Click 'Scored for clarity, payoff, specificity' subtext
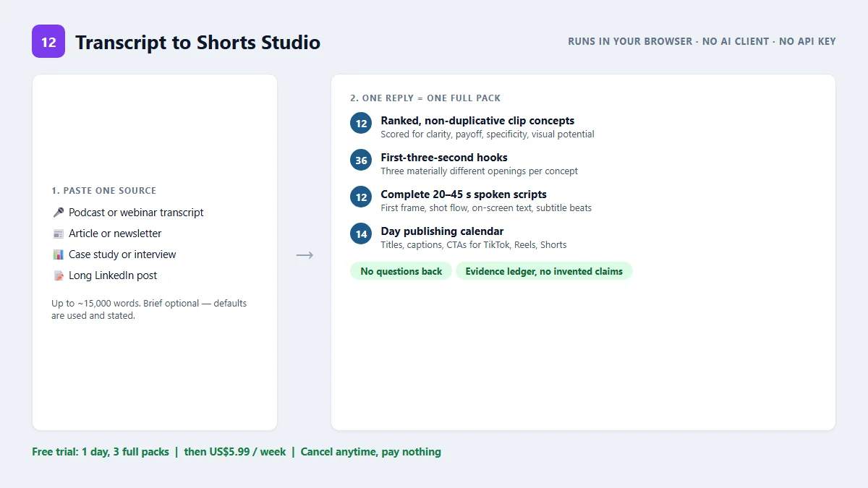This screenshot has width=868, height=488. pos(488,134)
